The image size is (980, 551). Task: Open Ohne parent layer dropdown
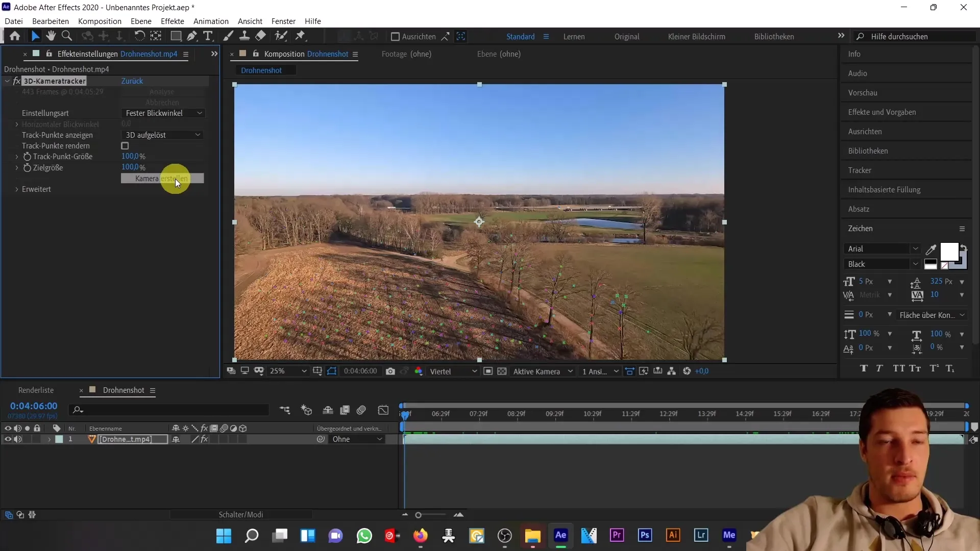point(357,439)
